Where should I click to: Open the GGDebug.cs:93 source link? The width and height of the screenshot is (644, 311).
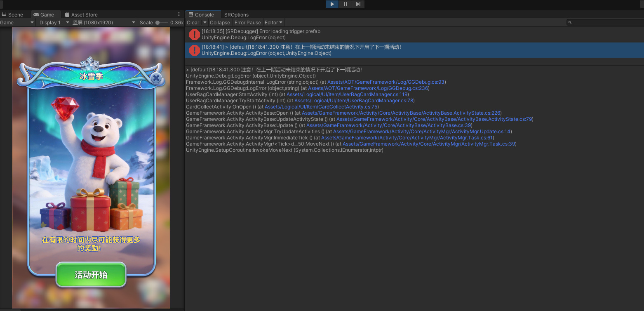click(385, 82)
